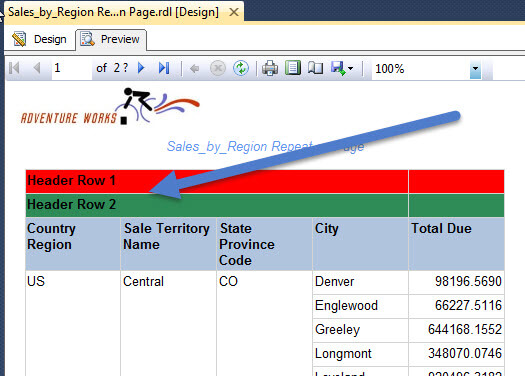Click the Denver city cell
The image size is (525, 376).
click(361, 282)
